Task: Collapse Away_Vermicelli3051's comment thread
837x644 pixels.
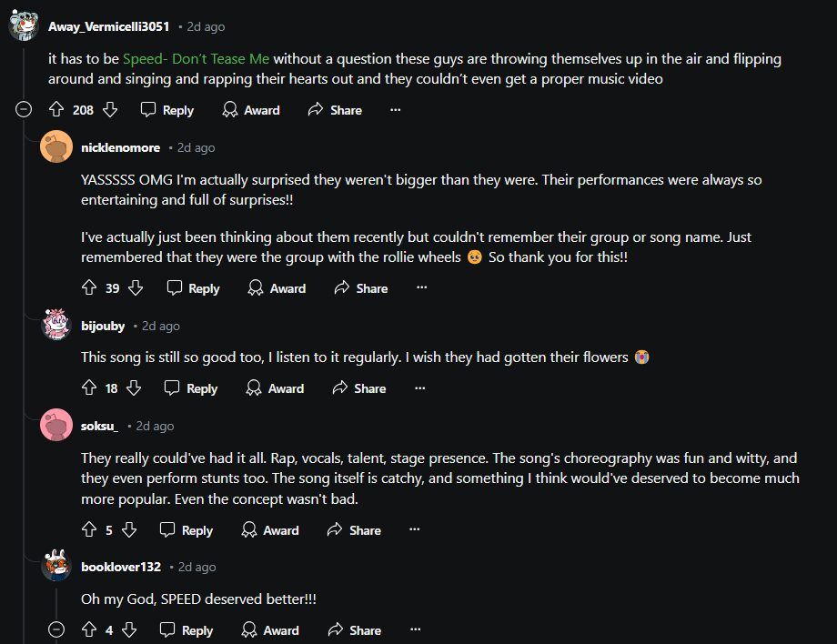Action: tap(25, 110)
